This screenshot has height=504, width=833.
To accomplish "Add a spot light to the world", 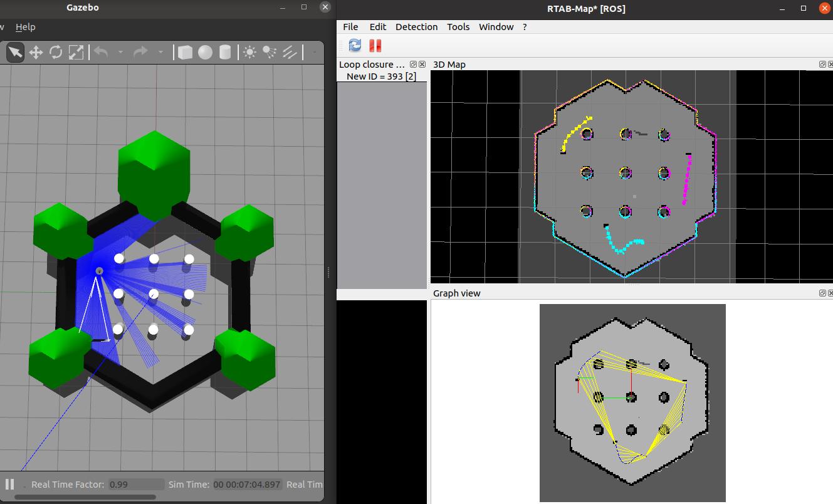I will click(270, 52).
